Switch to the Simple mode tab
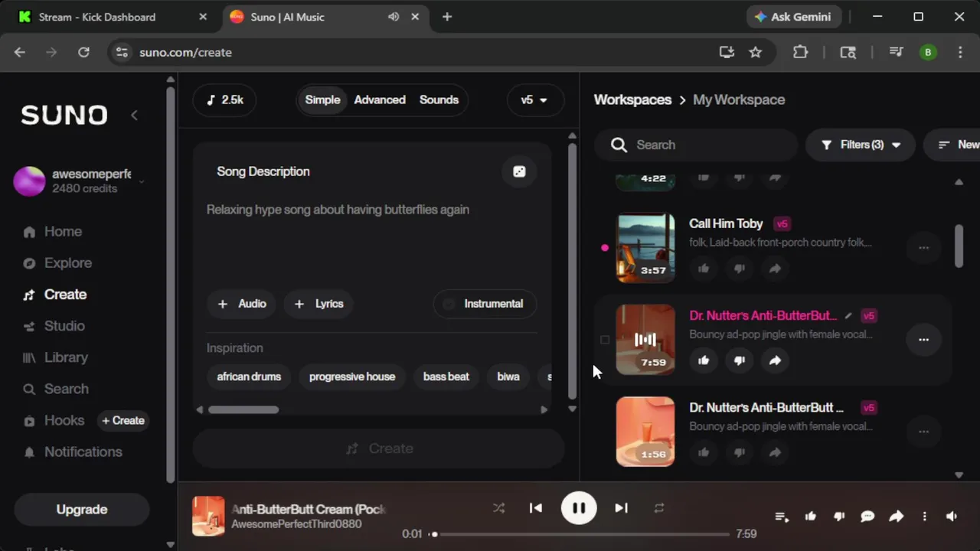980x551 pixels. 322,99
